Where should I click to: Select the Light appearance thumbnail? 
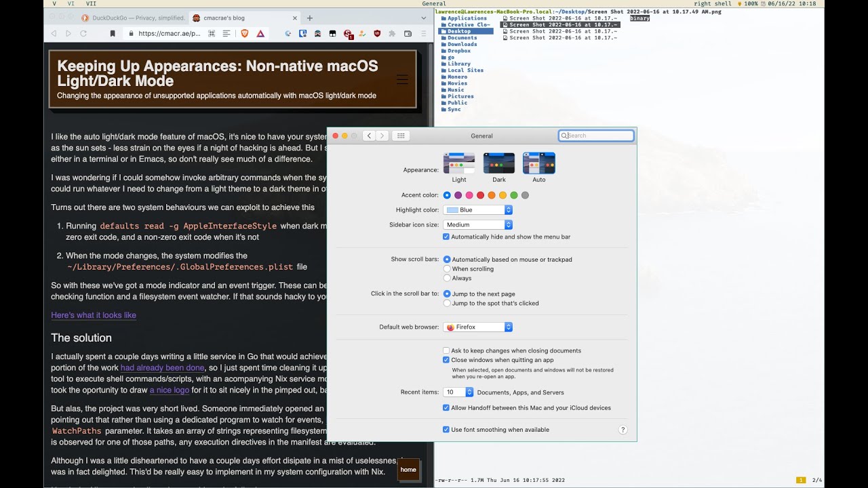coord(459,163)
